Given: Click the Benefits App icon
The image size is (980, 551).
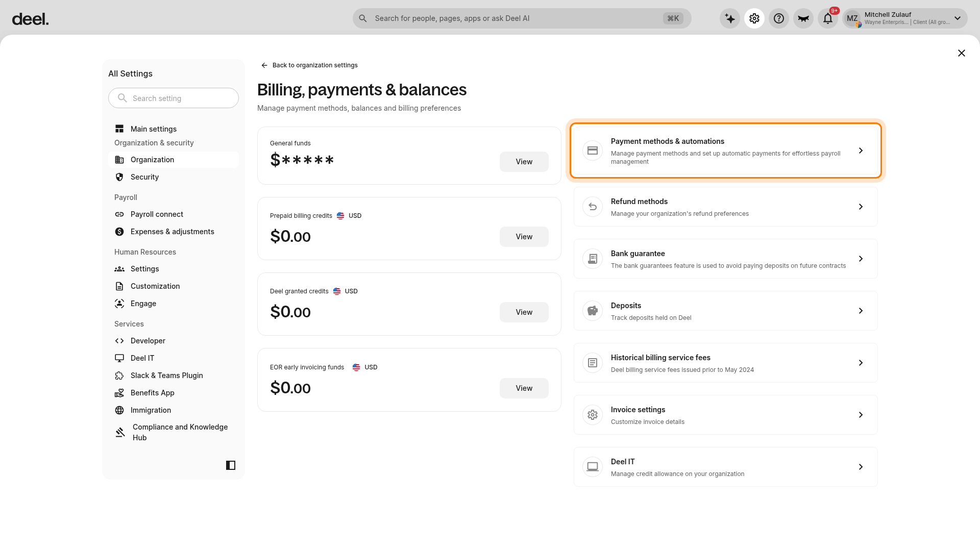Looking at the screenshot, I should [x=119, y=393].
